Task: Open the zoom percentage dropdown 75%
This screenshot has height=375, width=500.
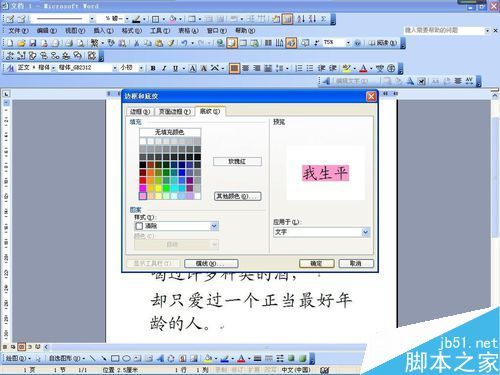Action: click(348, 43)
